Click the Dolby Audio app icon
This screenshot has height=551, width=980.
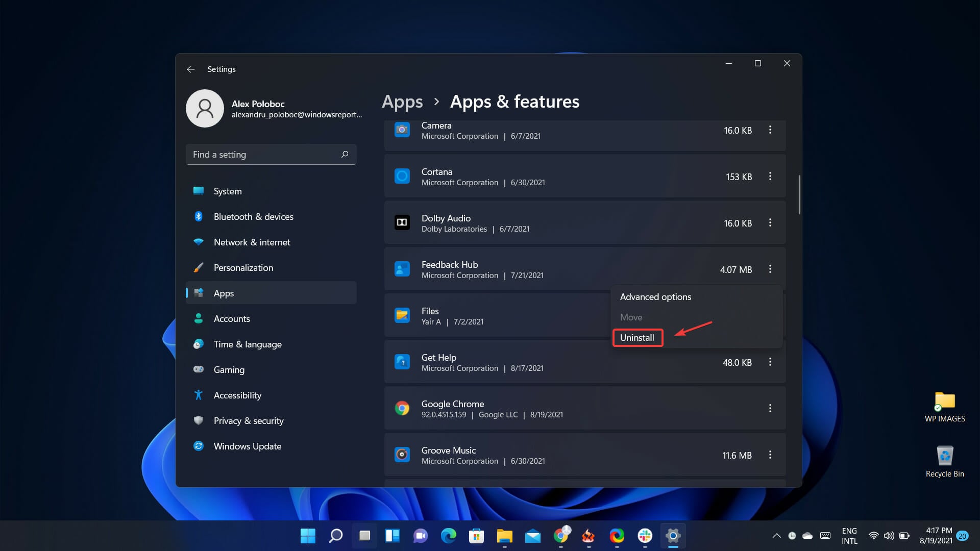point(402,223)
